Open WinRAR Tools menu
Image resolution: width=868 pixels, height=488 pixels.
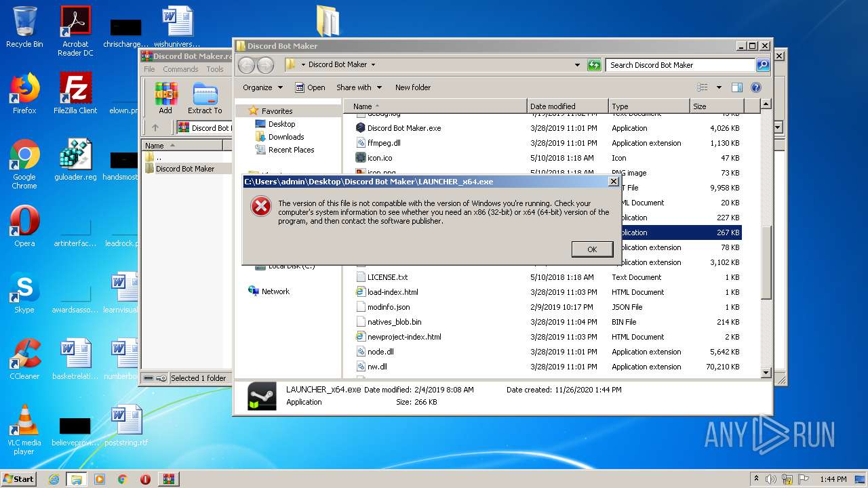click(x=215, y=69)
